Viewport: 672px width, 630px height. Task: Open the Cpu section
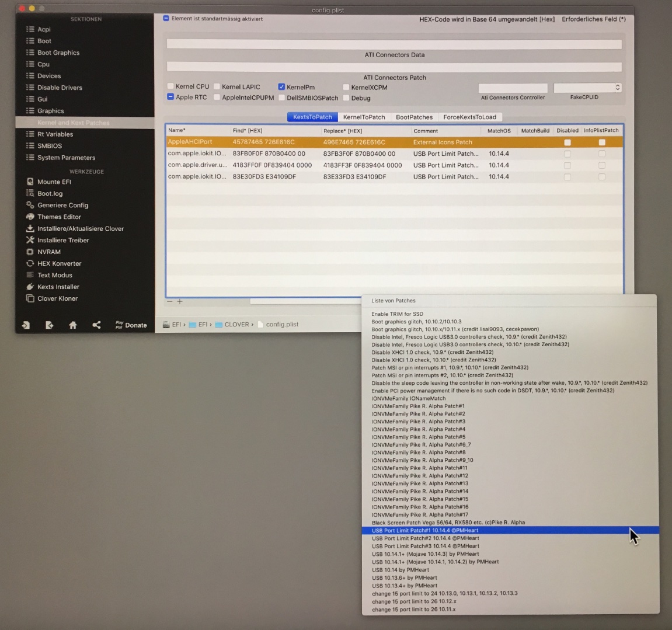[x=43, y=64]
